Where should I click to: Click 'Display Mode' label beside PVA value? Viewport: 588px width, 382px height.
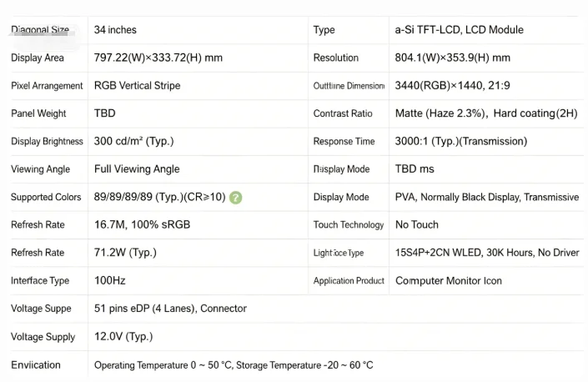(x=341, y=197)
